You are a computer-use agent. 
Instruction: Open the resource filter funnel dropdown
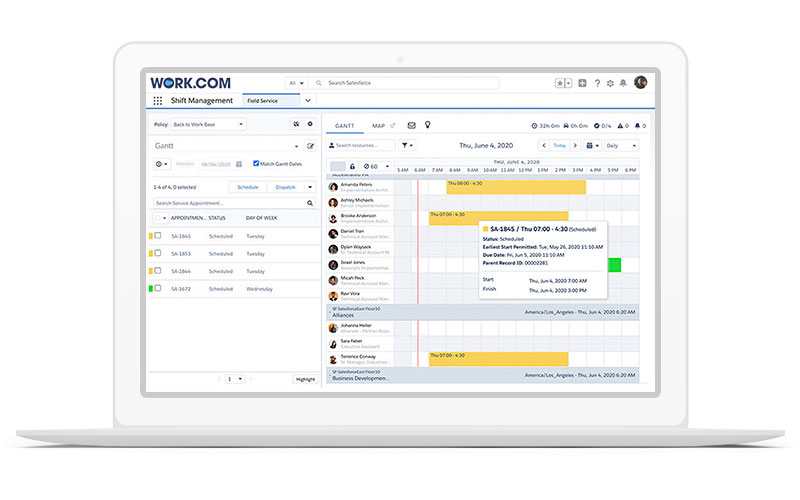tap(407, 146)
